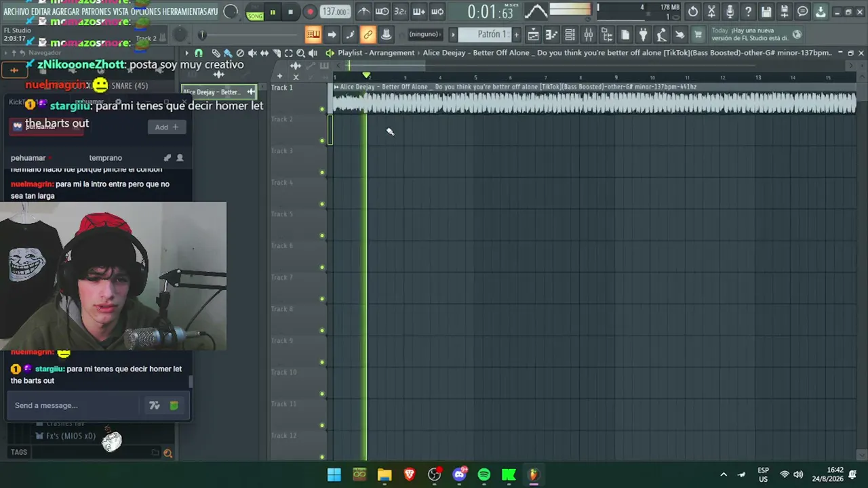Image resolution: width=868 pixels, height=488 pixels.
Task: Click the microphone one-click recording icon
Action: tap(730, 12)
